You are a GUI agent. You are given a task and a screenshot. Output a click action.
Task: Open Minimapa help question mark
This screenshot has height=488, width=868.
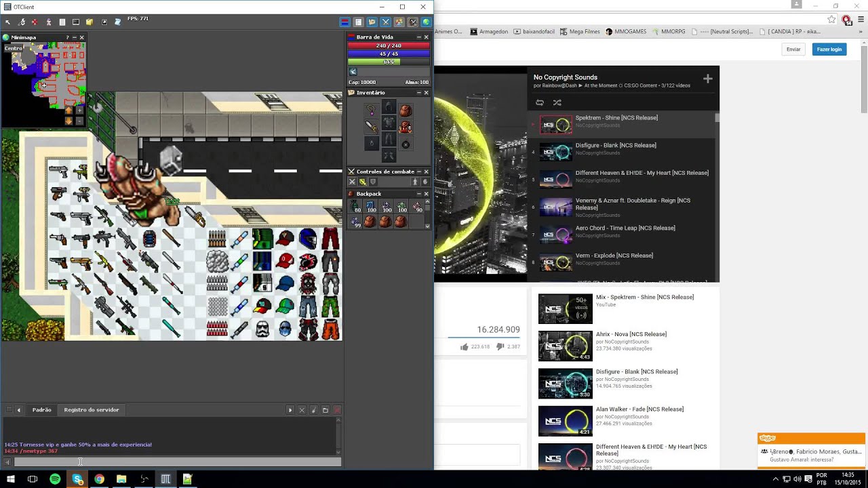(67, 37)
